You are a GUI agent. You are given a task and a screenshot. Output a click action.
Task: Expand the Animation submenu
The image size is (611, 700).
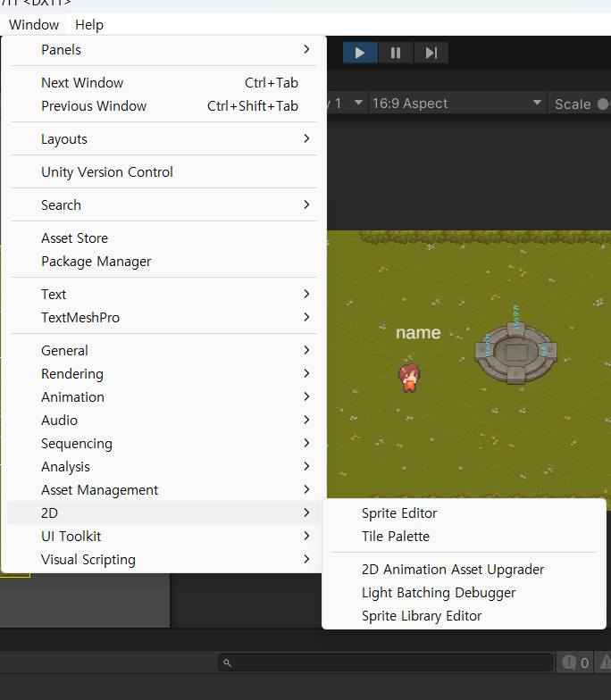click(x=163, y=396)
